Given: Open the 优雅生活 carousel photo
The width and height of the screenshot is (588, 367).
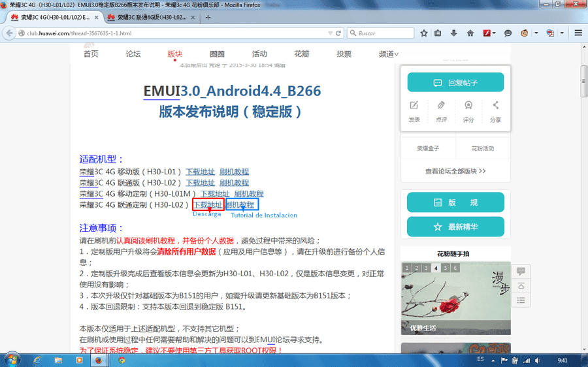Looking at the screenshot, I should click(455, 298).
